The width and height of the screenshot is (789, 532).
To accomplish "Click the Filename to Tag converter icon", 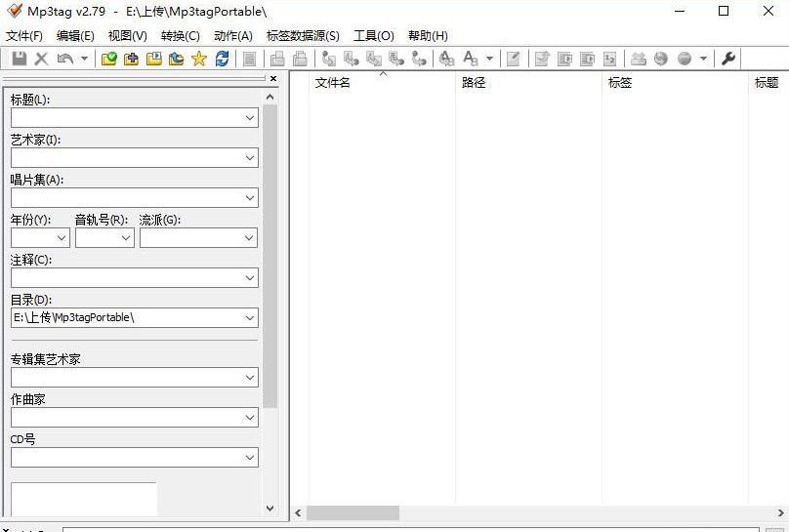I will point(352,59).
